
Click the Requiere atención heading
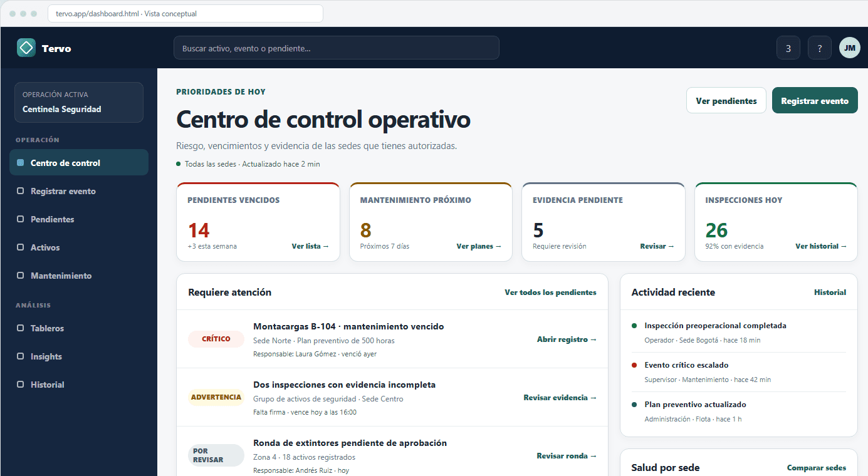point(230,292)
